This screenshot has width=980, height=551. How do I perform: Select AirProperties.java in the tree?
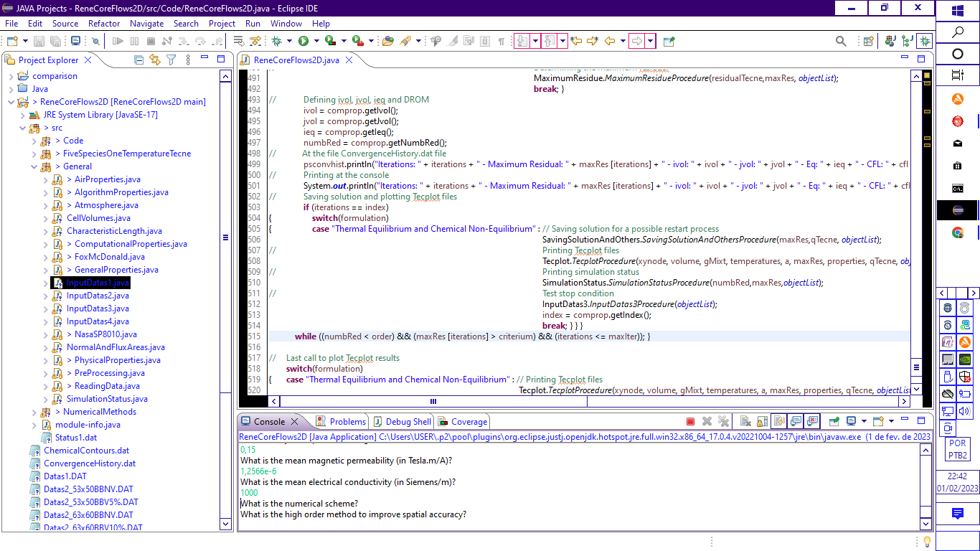[x=108, y=179]
